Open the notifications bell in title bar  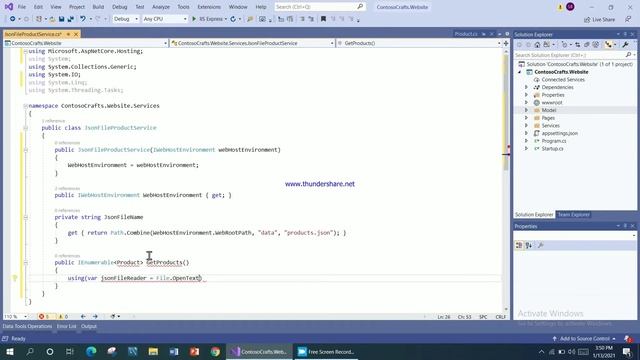pos(560,7)
